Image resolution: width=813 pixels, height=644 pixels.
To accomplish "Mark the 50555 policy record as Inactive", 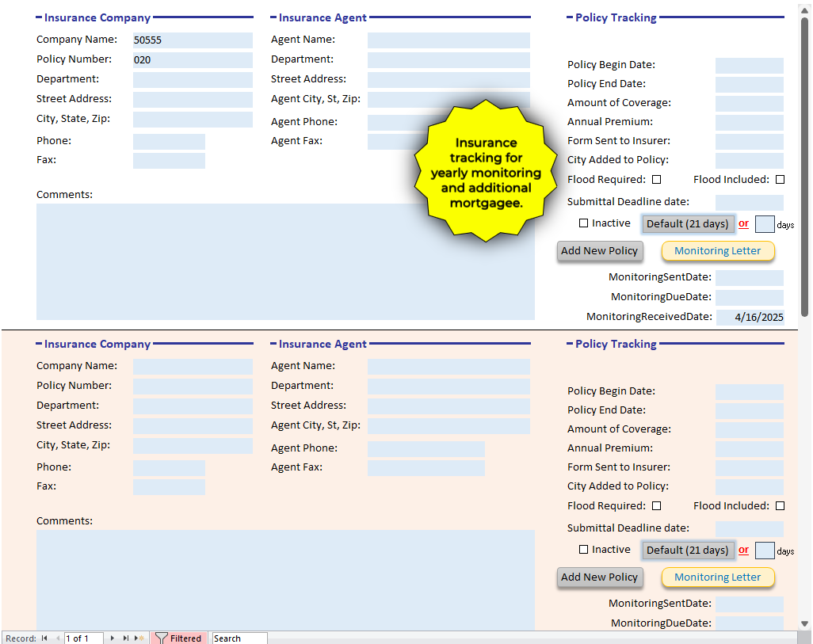I will pyautogui.click(x=583, y=223).
